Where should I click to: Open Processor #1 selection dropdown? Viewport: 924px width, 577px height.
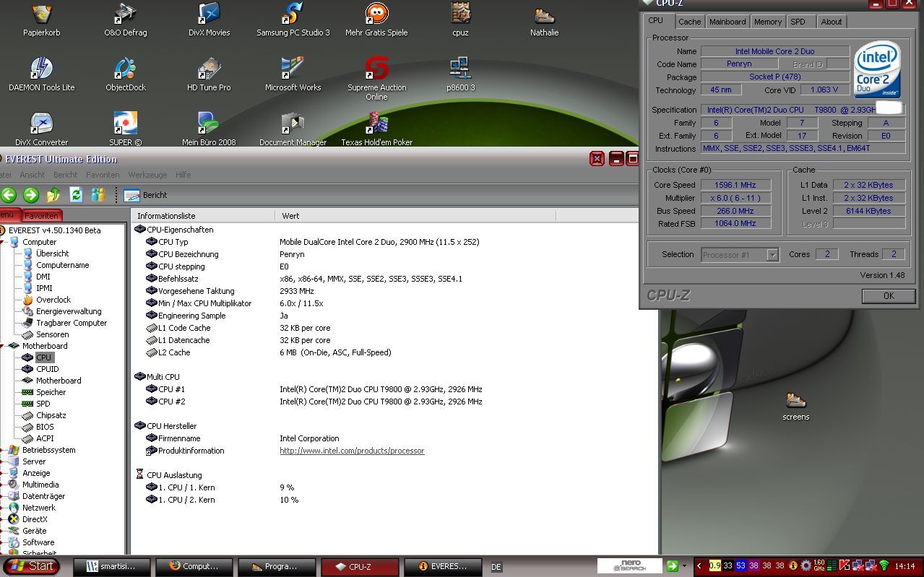coord(772,255)
